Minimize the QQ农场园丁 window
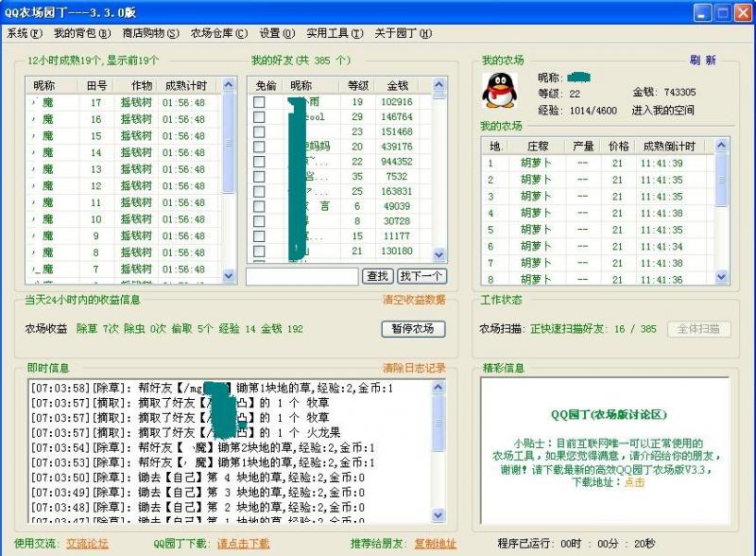The width and height of the screenshot is (756, 556). pyautogui.click(x=702, y=12)
